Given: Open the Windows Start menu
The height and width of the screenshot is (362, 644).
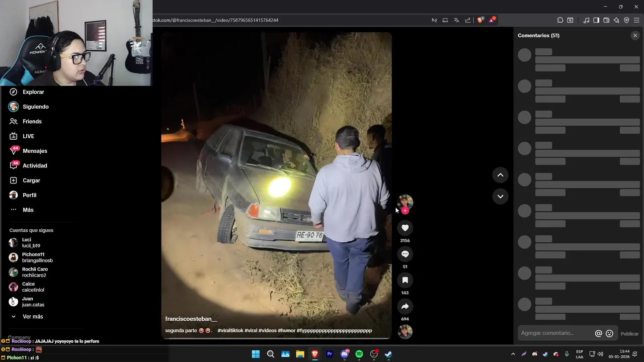Looking at the screenshot, I should (256, 354).
